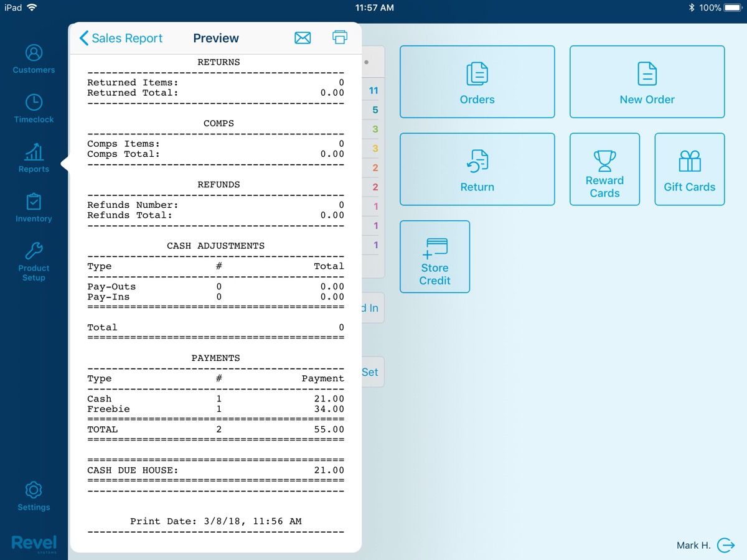The image size is (747, 560).
Task: Tap the Return button
Action: coord(477,169)
